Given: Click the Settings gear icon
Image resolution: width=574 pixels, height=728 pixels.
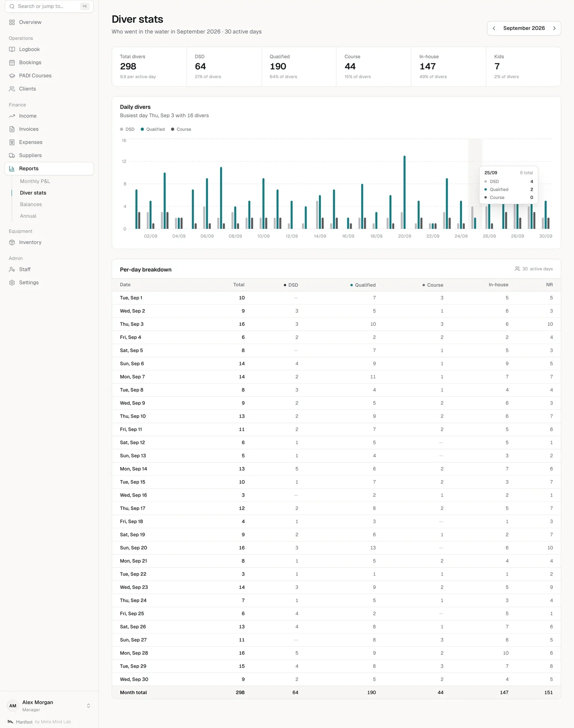Looking at the screenshot, I should click(x=12, y=283).
